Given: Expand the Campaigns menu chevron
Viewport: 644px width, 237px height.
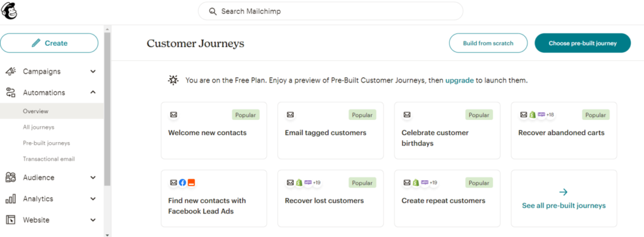Looking at the screenshot, I should pyautogui.click(x=93, y=72).
